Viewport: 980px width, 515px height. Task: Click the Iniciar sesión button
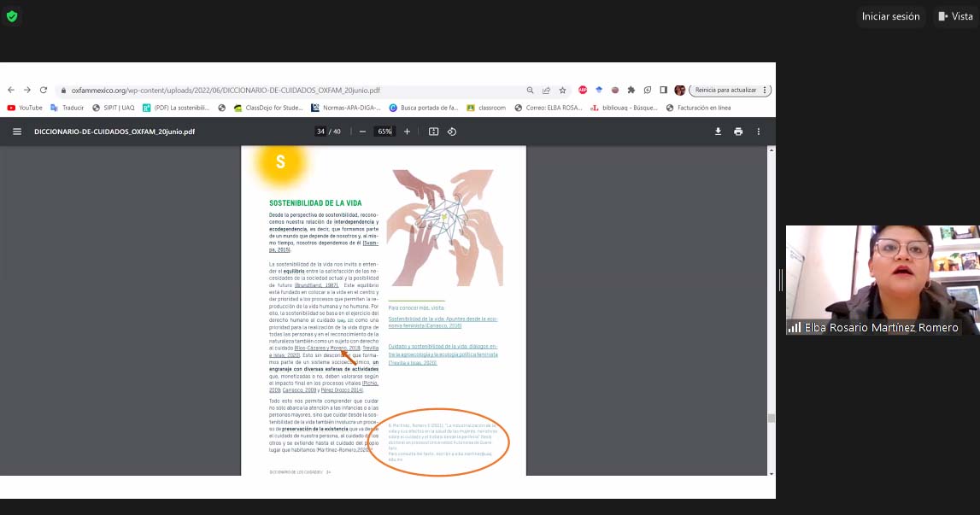click(x=890, y=16)
